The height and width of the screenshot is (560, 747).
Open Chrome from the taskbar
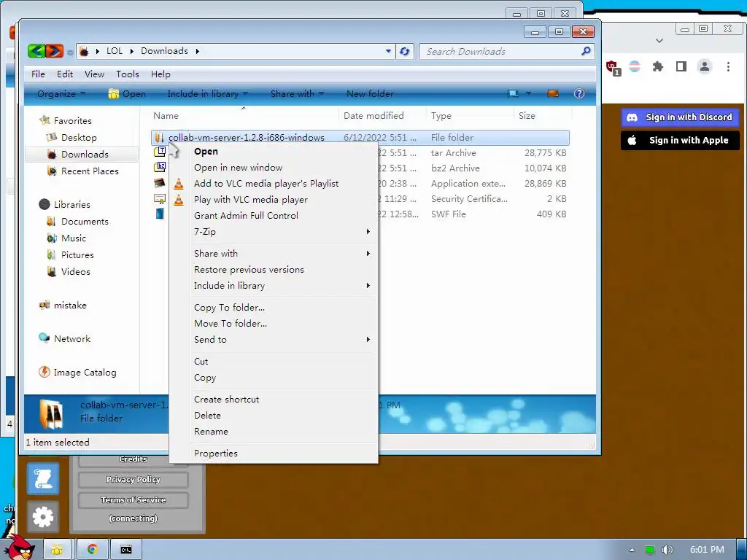[x=93, y=550]
